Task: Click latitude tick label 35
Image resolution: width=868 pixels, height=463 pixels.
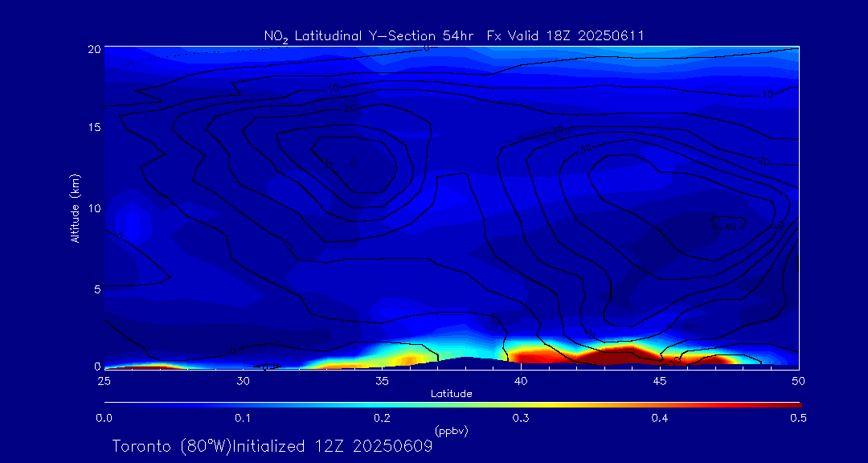Action: pyautogui.click(x=382, y=381)
